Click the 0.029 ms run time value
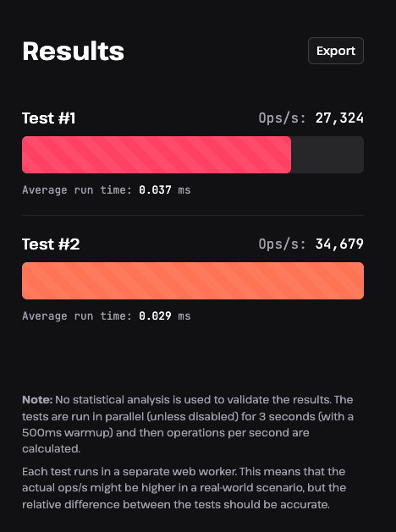 [164, 316]
